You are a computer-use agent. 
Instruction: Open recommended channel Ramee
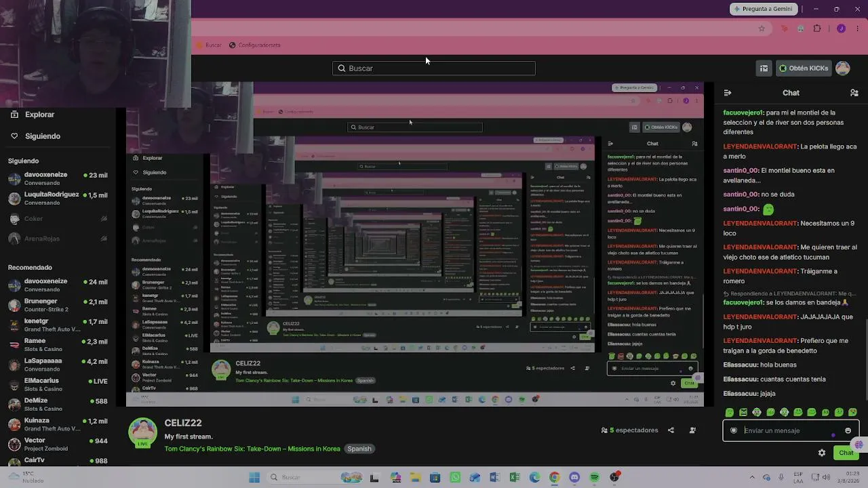pyautogui.click(x=58, y=345)
